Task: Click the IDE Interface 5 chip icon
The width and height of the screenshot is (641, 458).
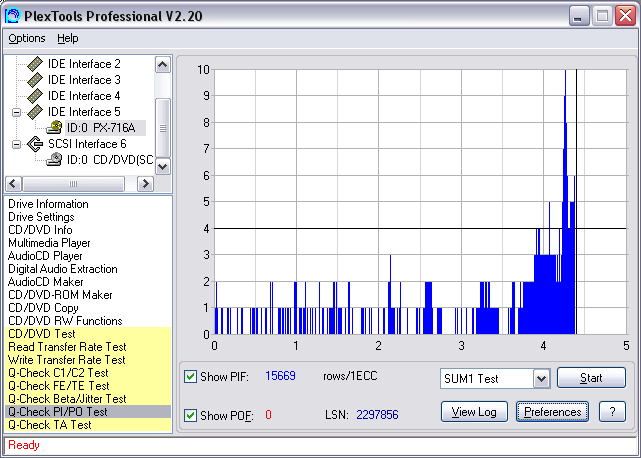Action: tap(35, 112)
